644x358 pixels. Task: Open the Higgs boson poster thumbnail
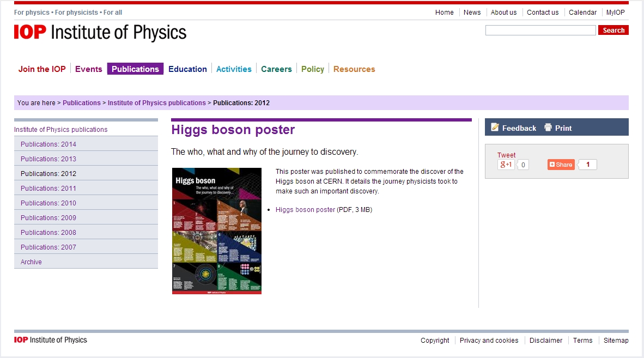pos(216,230)
